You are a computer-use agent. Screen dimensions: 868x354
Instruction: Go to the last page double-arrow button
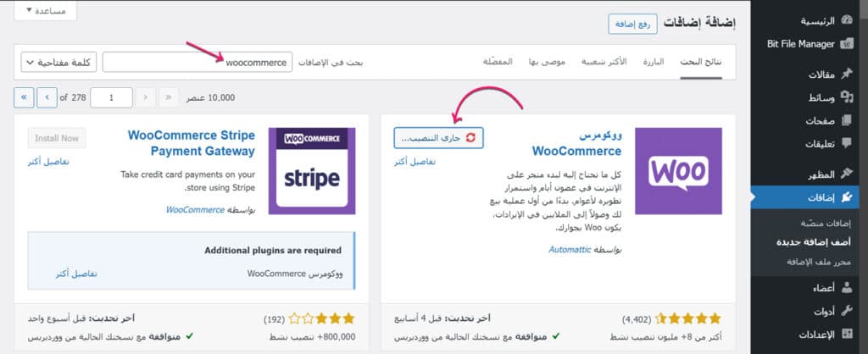pyautogui.click(x=24, y=97)
